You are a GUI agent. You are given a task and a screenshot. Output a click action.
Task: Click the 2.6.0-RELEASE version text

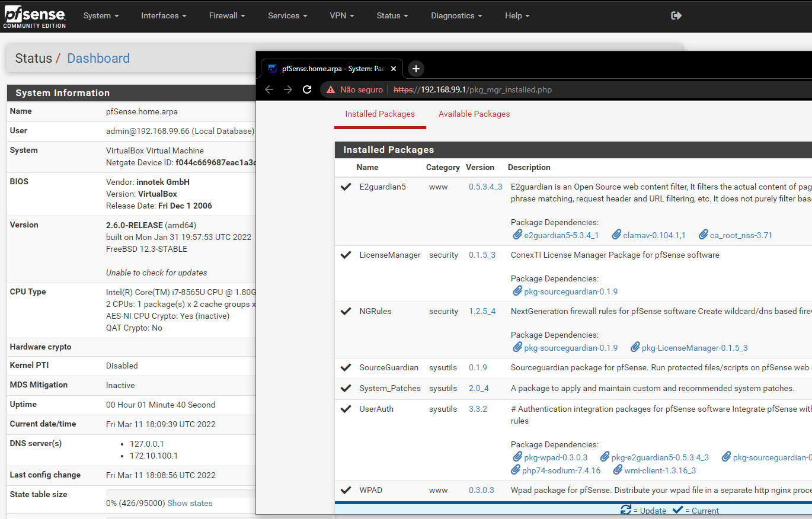click(135, 225)
